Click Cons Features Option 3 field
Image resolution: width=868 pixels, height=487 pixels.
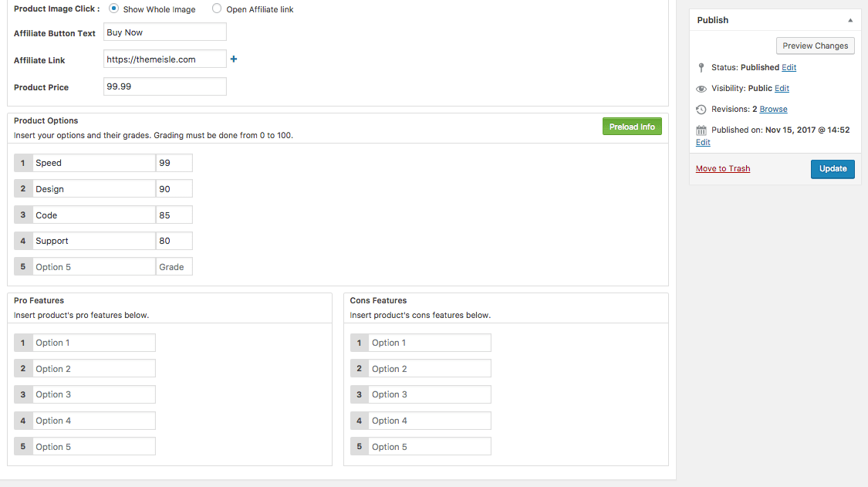point(430,394)
